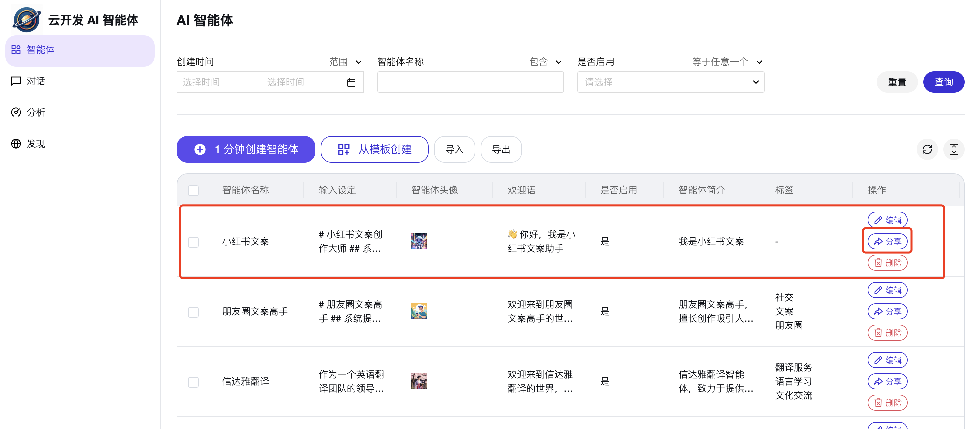Open the 分析 sidebar item
This screenshot has width=980, height=429.
[x=35, y=112]
